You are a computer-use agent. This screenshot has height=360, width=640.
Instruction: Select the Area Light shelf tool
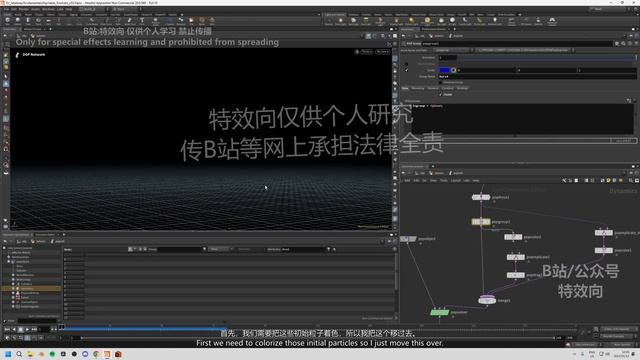pyautogui.click(x=366, y=20)
